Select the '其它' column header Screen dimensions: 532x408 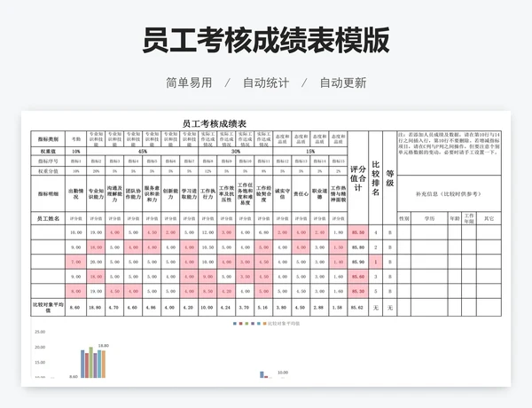(489, 218)
